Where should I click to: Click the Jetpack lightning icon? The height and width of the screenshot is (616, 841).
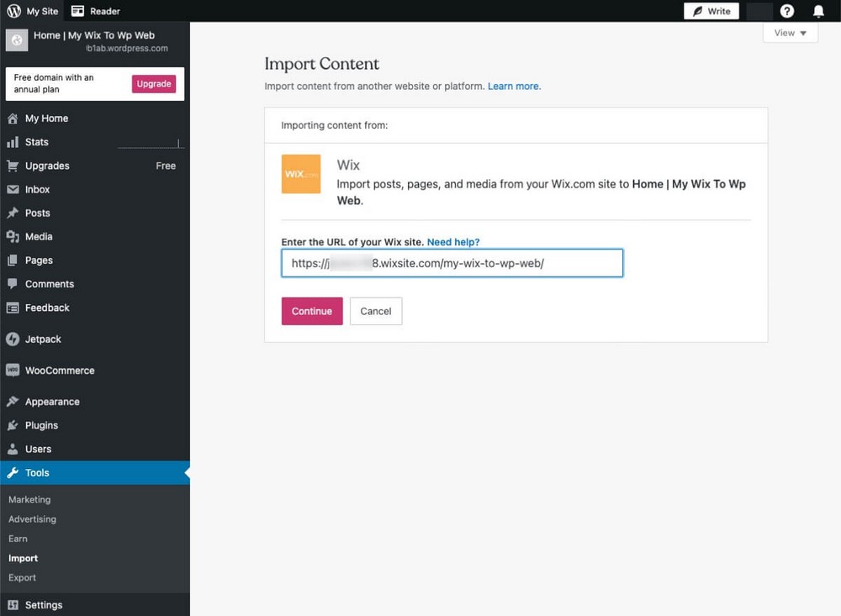pyautogui.click(x=13, y=339)
